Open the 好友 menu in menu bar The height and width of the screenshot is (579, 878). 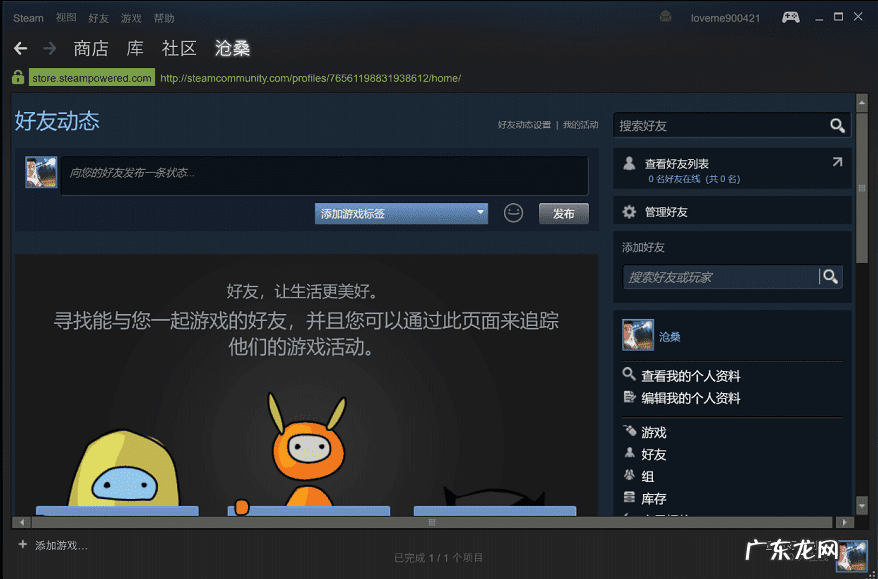pos(99,18)
